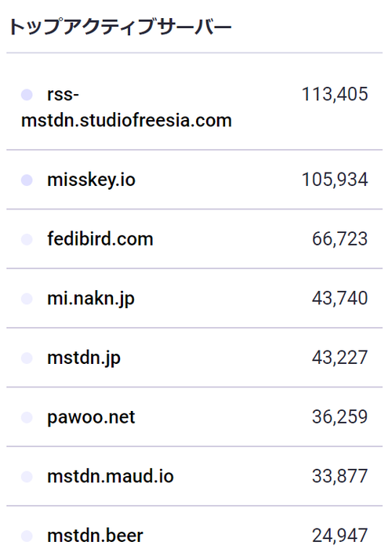Click the dot icon beside mstdn.beer
This screenshot has width=392, height=560.
click(27, 536)
